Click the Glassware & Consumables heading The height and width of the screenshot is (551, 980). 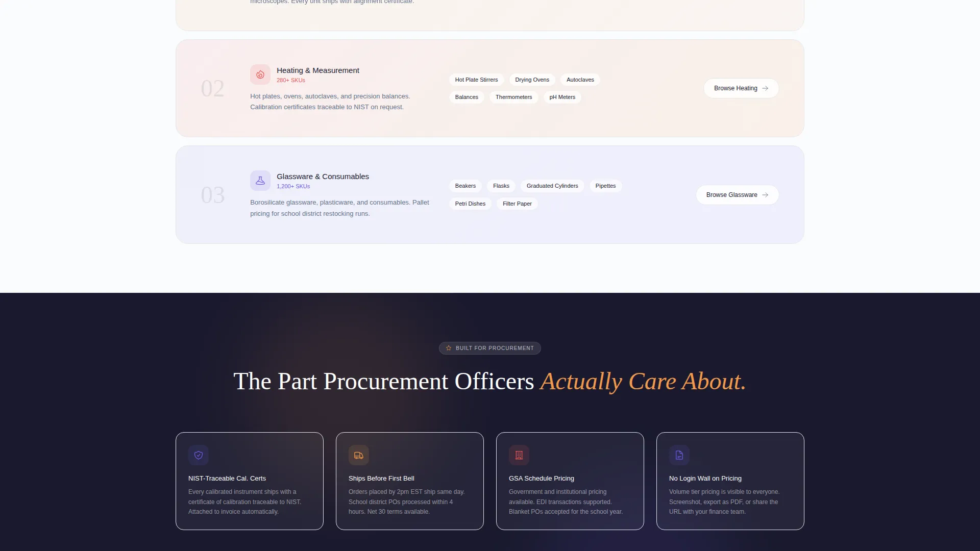[x=323, y=177]
